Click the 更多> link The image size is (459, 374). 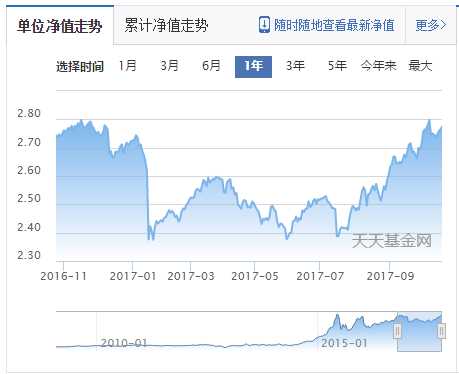tap(431, 25)
